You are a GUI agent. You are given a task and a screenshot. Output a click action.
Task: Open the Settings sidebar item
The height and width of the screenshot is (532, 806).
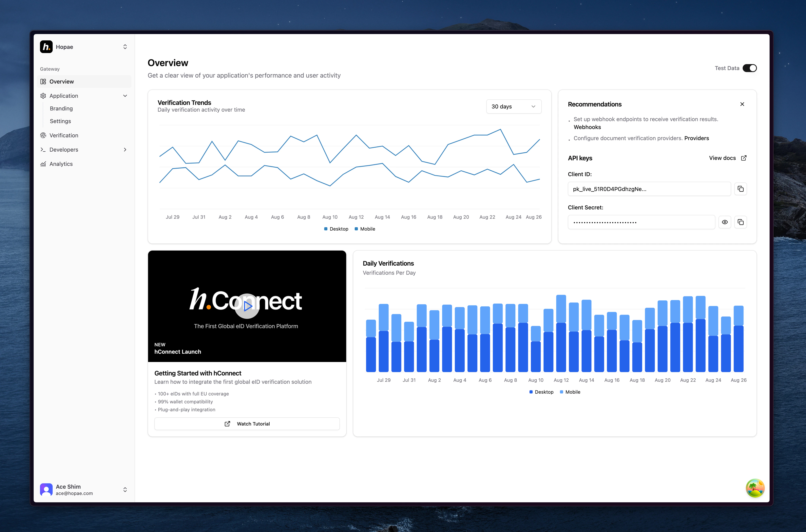[x=60, y=121]
